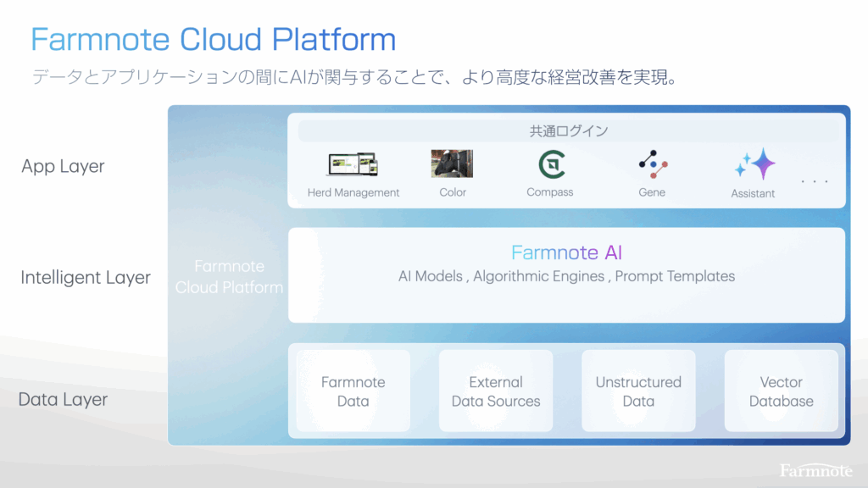Click the Farmnote AI gradient heading
Screen dimensions: 868x488
coord(567,252)
